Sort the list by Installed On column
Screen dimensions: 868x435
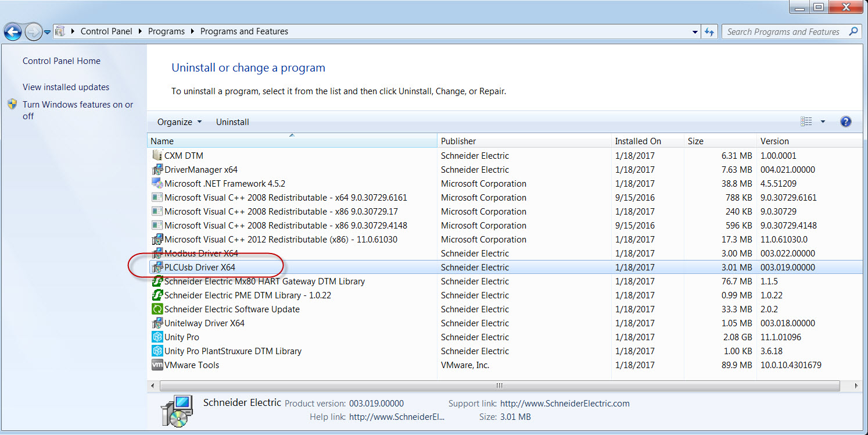648,141
